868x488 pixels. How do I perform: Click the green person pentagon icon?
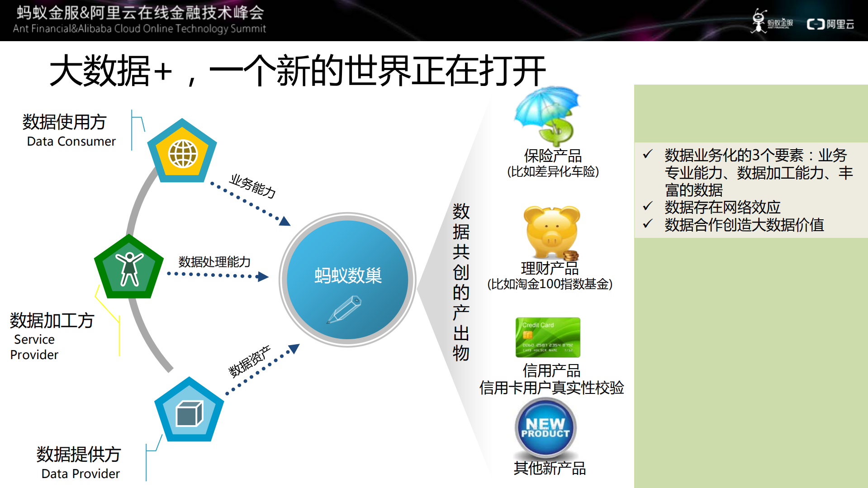coord(129,268)
